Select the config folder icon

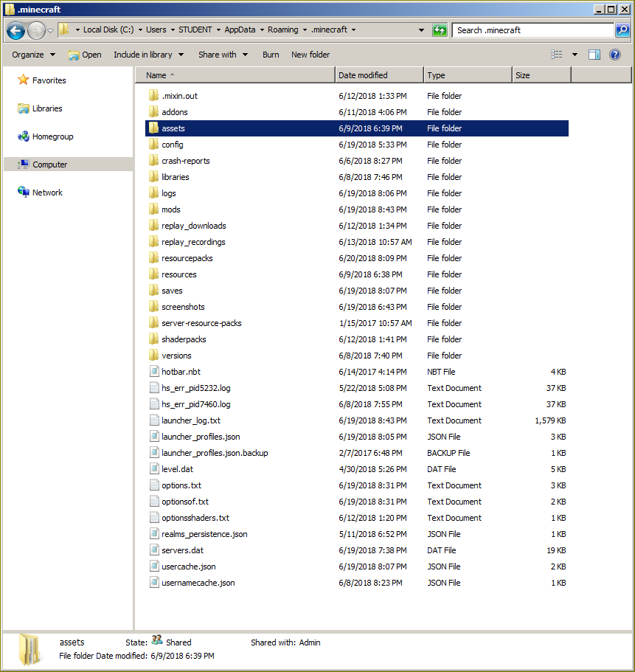(x=154, y=144)
